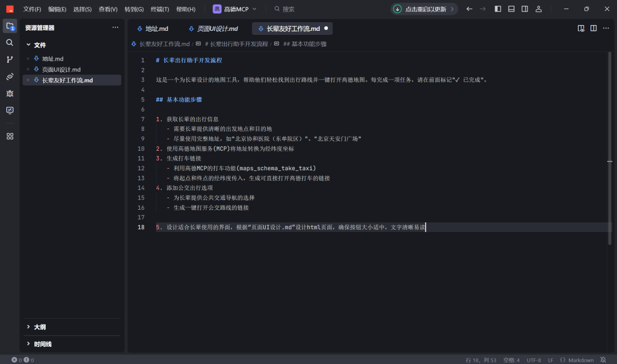Close unsaved 长辈友好工作流.md tab via dot
The width and height of the screenshot is (617, 364).
[x=326, y=29]
